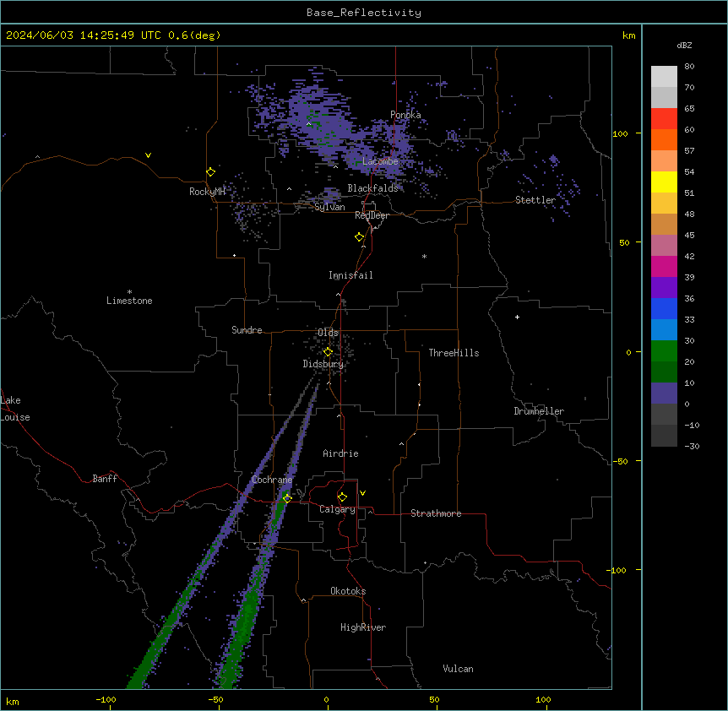Click the Lacombe city label
Image resolution: width=728 pixels, height=711 pixels.
[x=380, y=161]
